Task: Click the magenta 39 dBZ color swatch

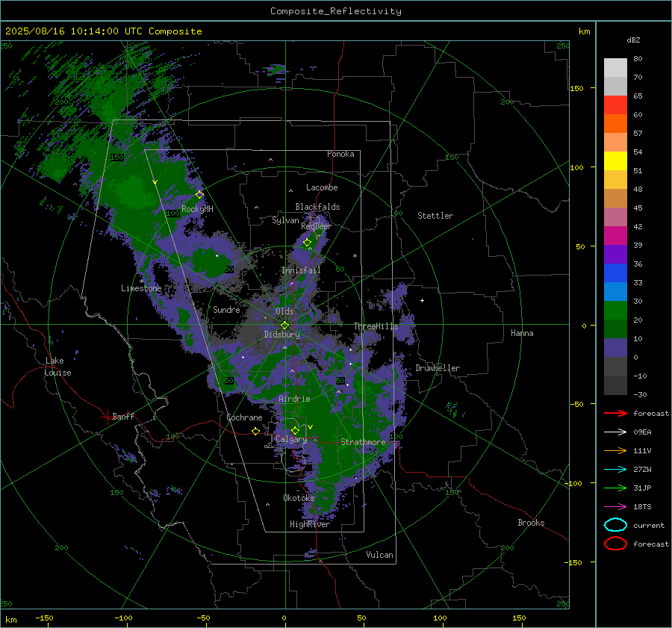Action: (615, 235)
